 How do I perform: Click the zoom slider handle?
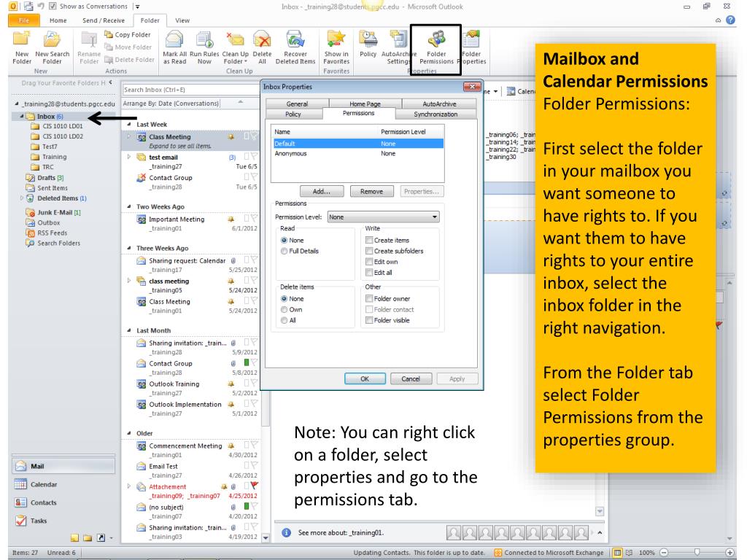point(697,553)
